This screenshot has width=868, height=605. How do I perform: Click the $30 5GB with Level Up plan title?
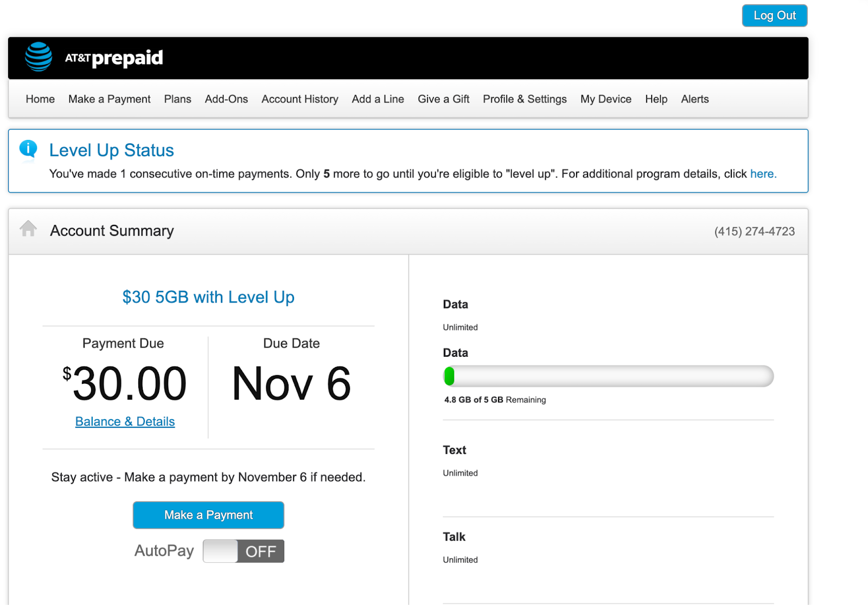208,297
